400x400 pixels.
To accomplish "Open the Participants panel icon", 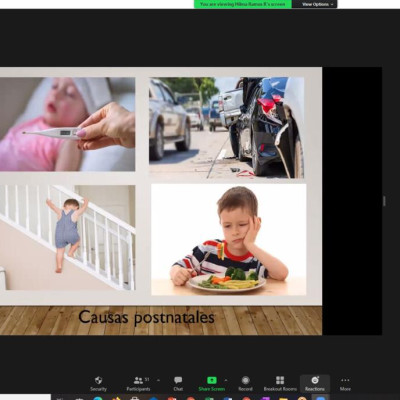I will pos(138,380).
